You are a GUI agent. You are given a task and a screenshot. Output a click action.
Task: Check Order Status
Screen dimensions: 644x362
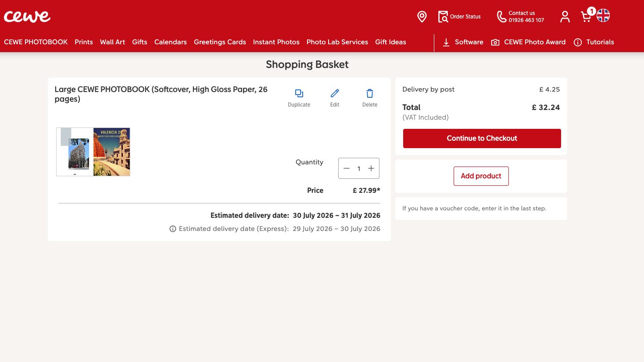coord(459,17)
